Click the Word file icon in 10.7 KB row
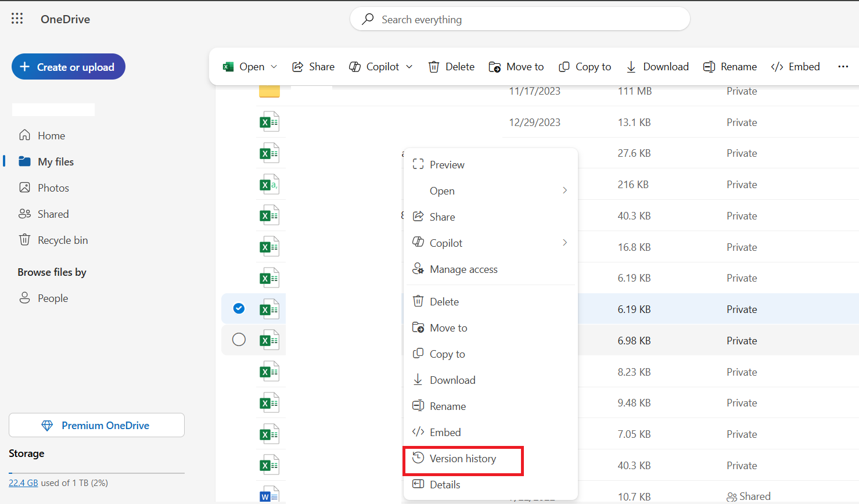 pyautogui.click(x=269, y=495)
